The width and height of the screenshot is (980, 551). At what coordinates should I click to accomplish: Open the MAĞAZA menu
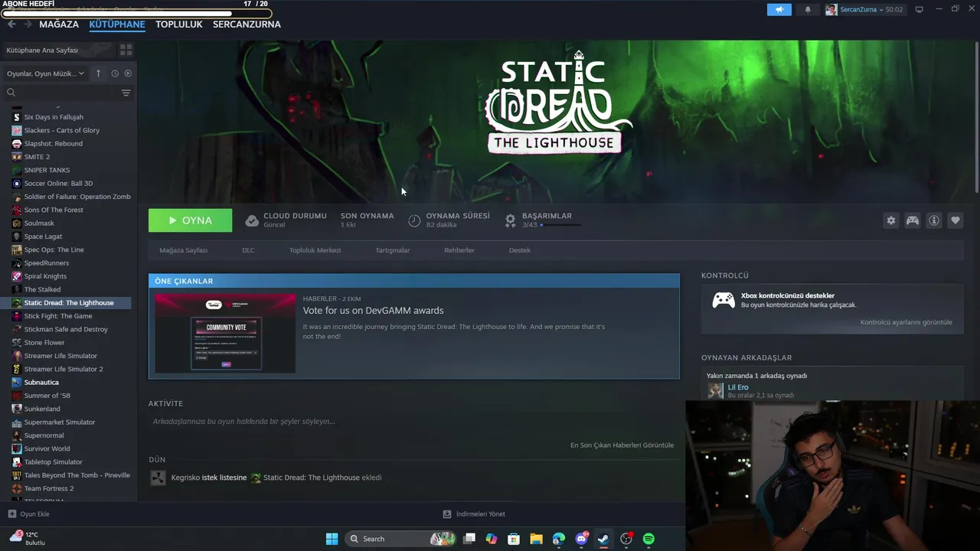(x=59, y=24)
